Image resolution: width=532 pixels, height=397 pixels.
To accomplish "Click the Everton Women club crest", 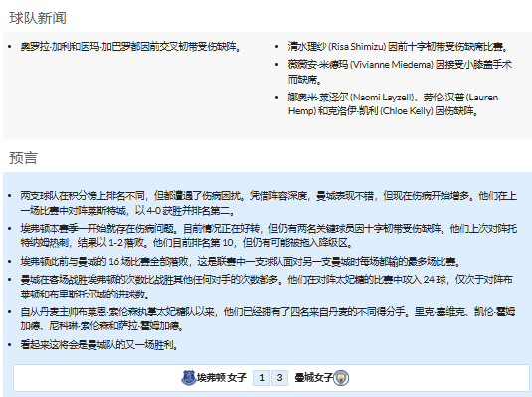I will (x=188, y=378).
